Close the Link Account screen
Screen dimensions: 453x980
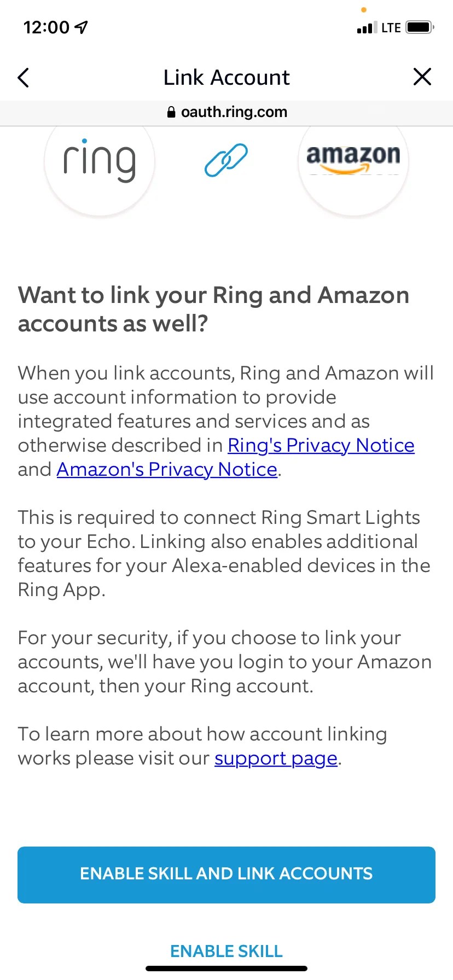coord(422,77)
